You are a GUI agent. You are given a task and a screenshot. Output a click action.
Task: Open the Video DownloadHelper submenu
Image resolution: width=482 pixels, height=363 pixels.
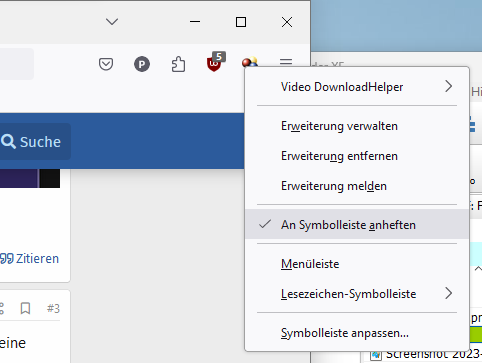tap(357, 87)
